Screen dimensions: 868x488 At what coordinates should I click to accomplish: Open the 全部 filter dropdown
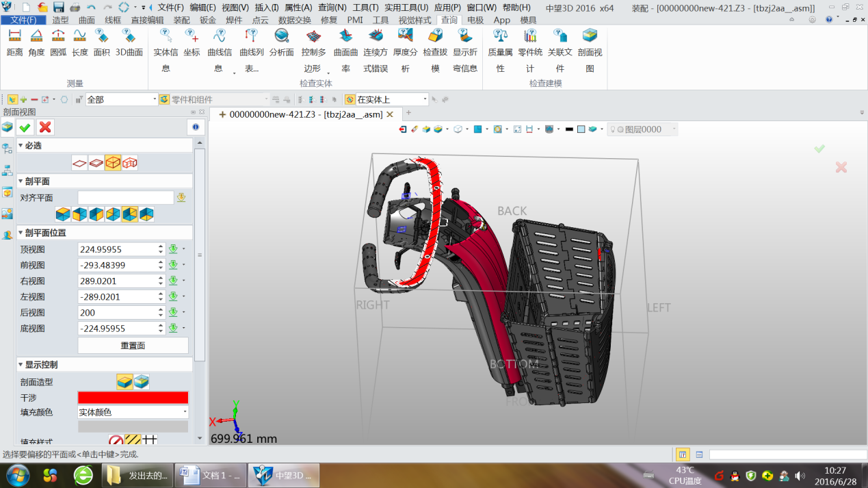[x=121, y=99]
